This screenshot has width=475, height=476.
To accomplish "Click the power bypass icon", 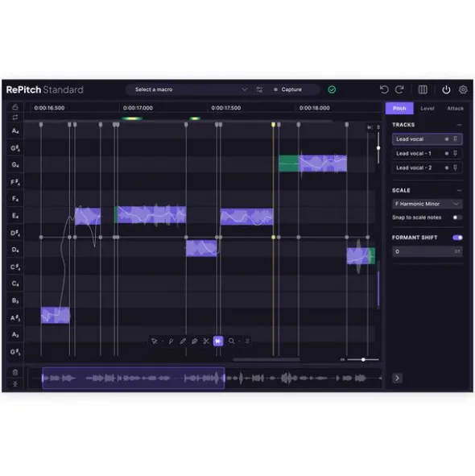I will 446,89.
